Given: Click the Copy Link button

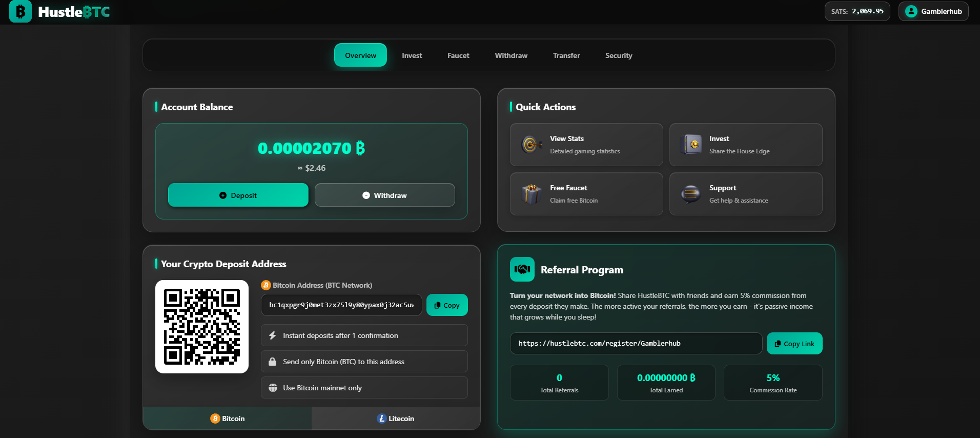Looking at the screenshot, I should click(794, 344).
